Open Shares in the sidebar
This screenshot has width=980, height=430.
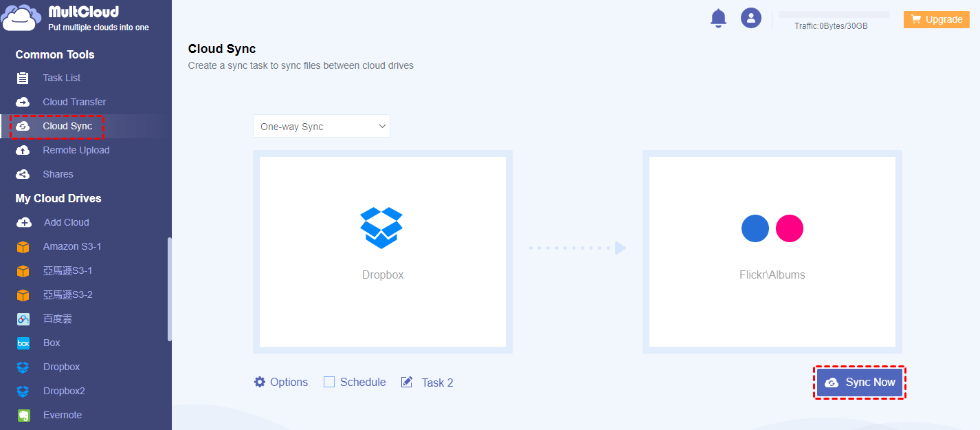pos(58,174)
